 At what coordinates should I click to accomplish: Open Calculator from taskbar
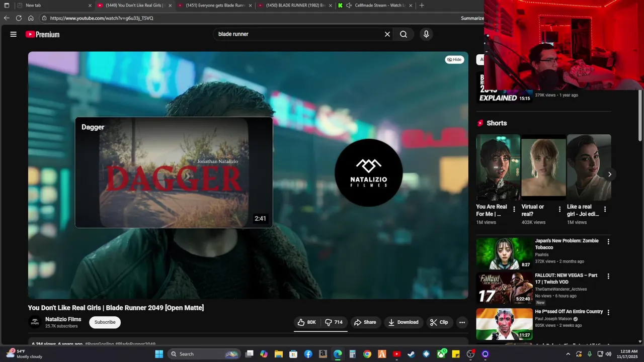353,354
